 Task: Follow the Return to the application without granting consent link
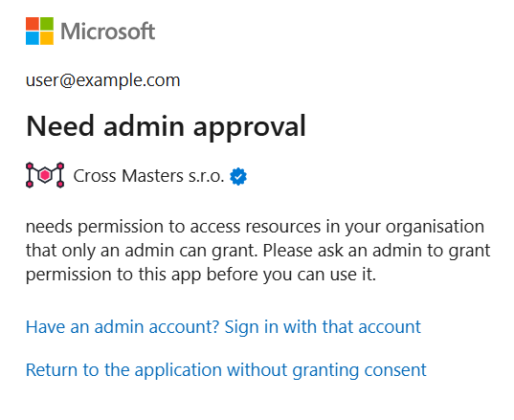226,370
